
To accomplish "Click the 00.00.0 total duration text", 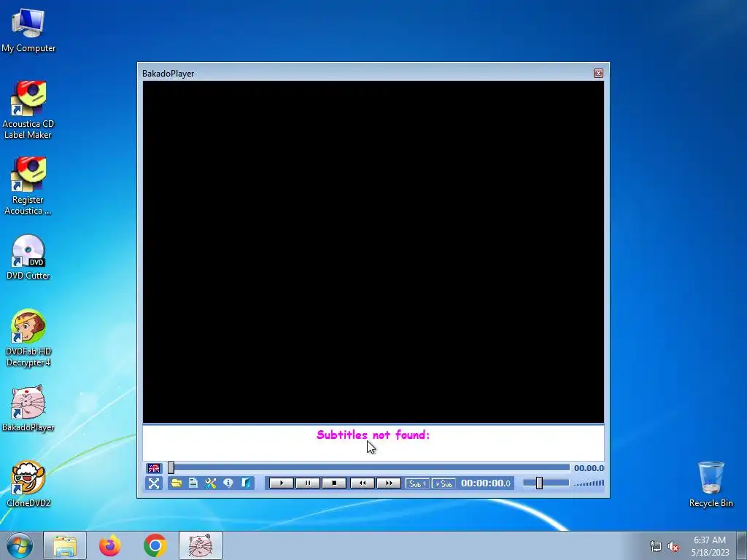I will click(x=589, y=468).
